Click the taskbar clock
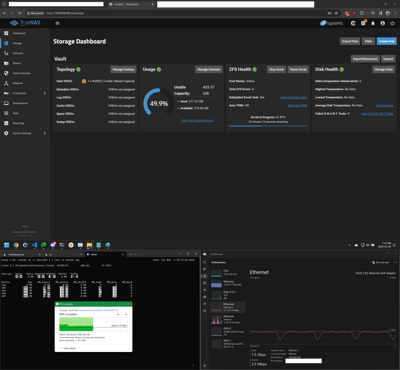The width and height of the screenshot is (400, 370). click(x=386, y=245)
